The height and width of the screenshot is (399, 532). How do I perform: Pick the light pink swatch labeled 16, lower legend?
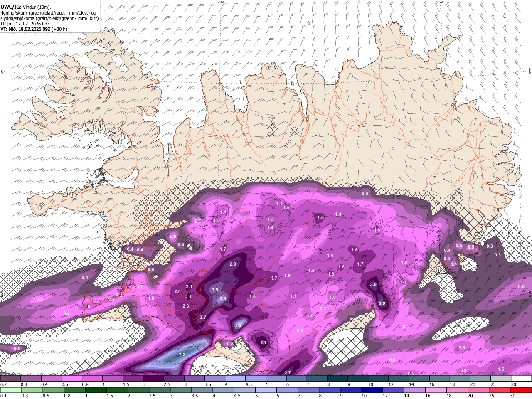point(436,390)
